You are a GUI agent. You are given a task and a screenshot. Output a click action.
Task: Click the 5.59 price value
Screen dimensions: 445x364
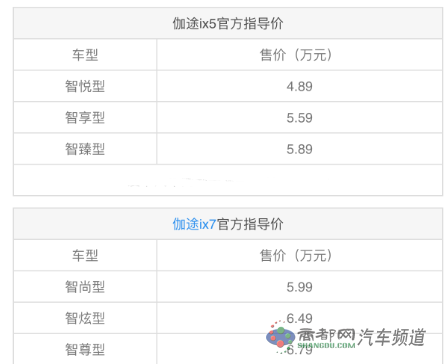pyautogui.click(x=299, y=118)
